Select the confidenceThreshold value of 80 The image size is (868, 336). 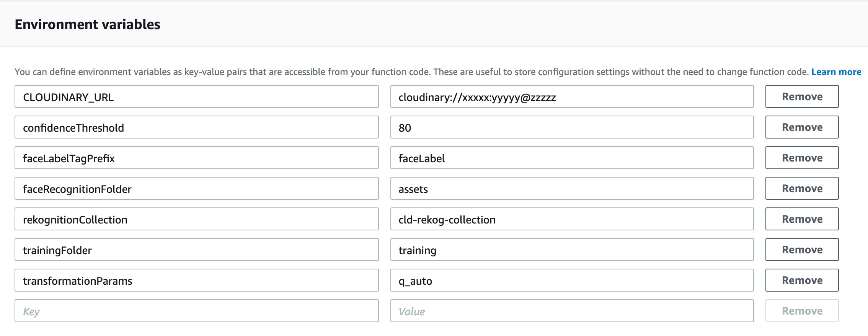click(x=572, y=127)
